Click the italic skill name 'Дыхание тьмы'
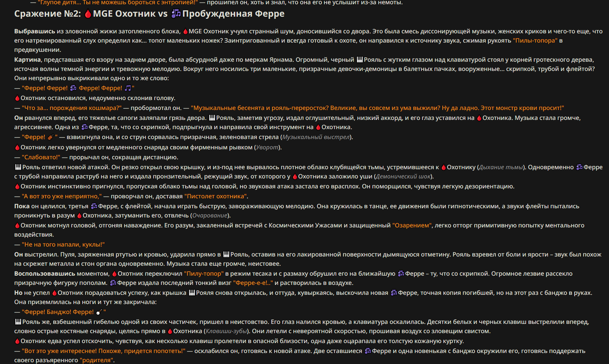Screen dimensions: 609x364 point(501,167)
